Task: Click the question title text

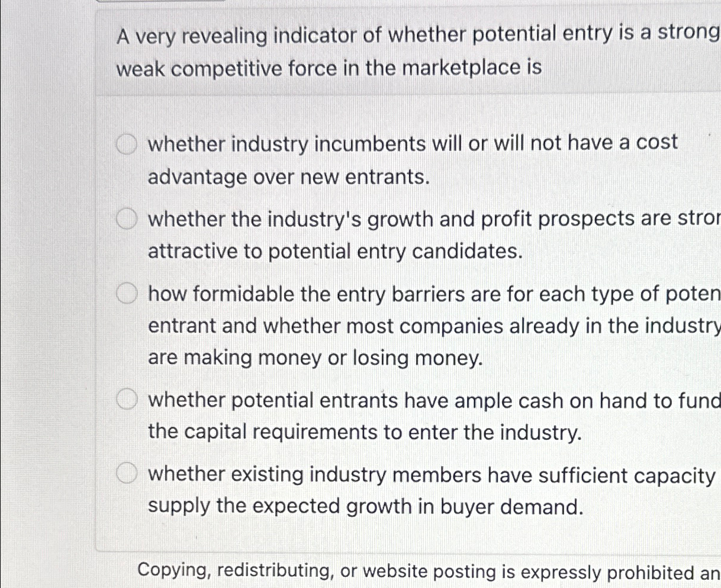Action: point(355,52)
